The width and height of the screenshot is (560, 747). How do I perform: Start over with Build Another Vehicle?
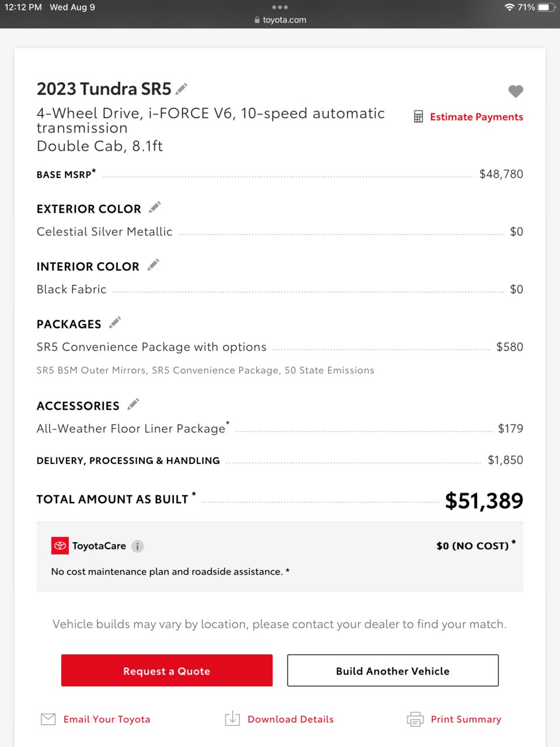[x=393, y=671]
